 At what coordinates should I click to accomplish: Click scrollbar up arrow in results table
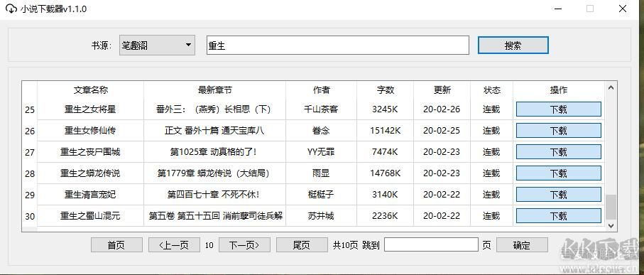point(611,87)
